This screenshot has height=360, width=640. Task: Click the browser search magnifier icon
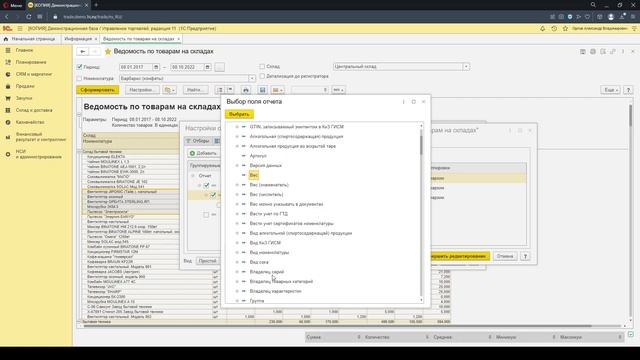[x=593, y=5]
